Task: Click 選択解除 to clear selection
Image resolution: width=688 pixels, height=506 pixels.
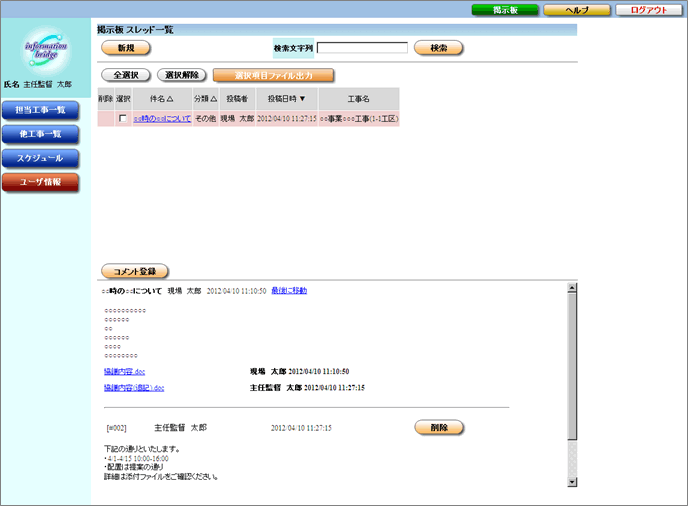Action: (182, 75)
